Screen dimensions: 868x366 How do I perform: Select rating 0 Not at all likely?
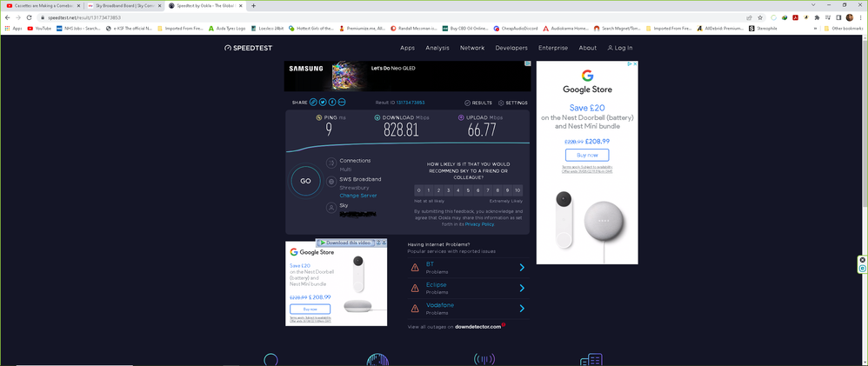(x=418, y=190)
